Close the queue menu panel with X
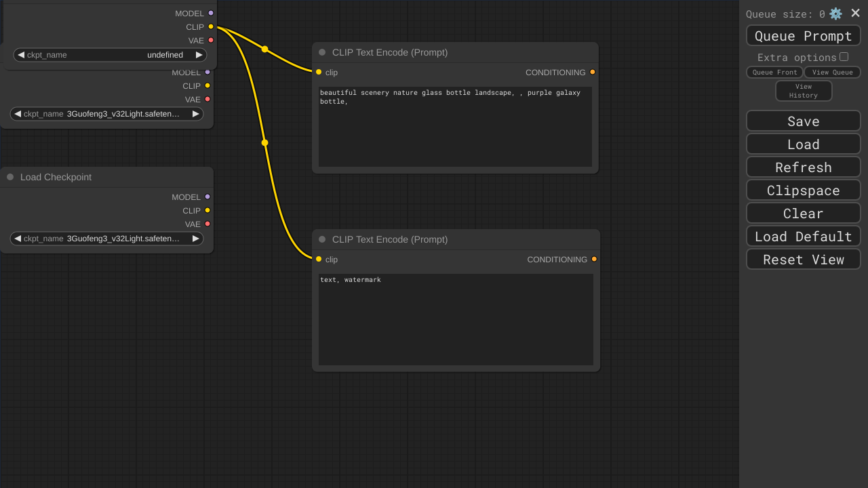868x488 pixels. [855, 14]
